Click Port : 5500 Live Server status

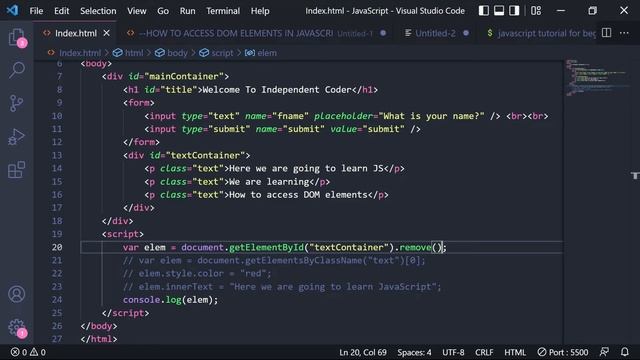point(563,352)
